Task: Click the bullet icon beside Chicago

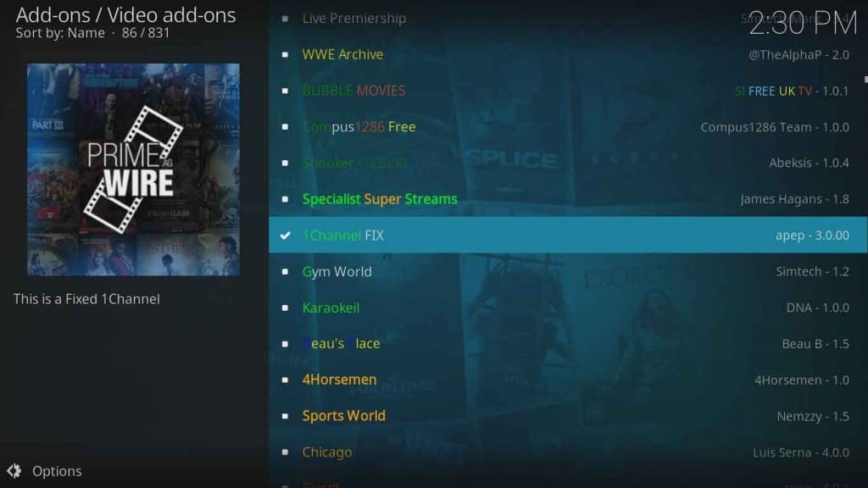Action: (x=285, y=452)
